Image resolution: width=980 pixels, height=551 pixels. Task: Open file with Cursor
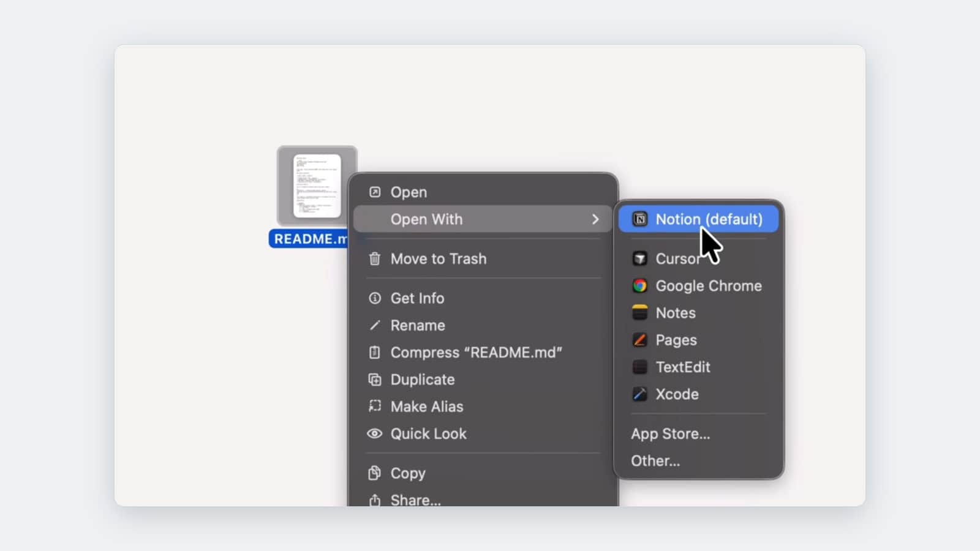(x=698, y=258)
